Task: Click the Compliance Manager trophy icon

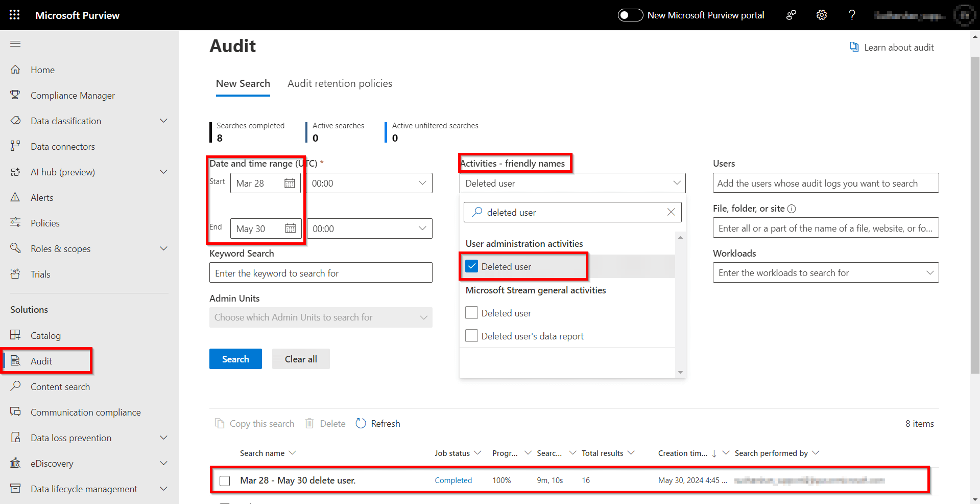Action: coord(15,95)
